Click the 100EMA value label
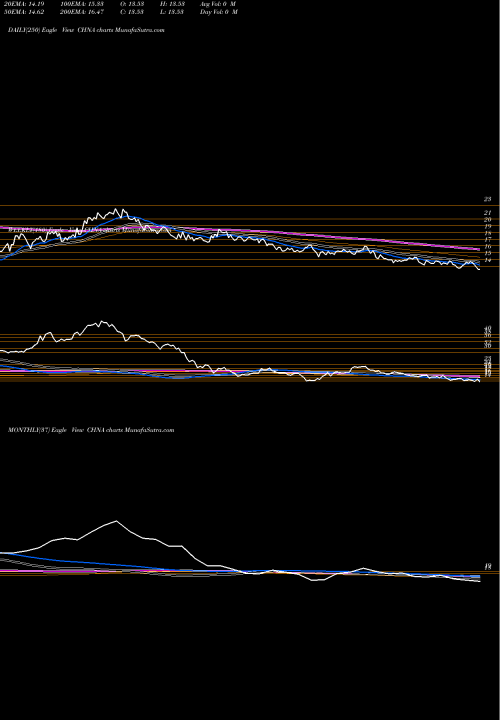Image resolution: width=500 pixels, height=720 pixels. click(81, 4)
